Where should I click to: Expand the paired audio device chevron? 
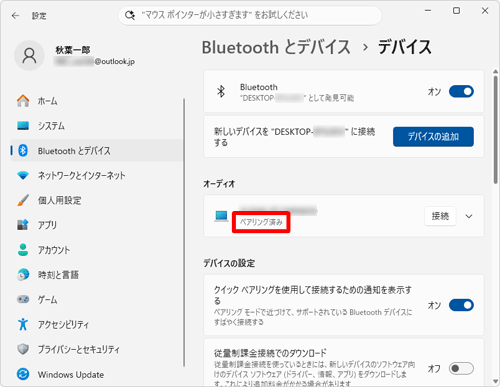(x=469, y=216)
